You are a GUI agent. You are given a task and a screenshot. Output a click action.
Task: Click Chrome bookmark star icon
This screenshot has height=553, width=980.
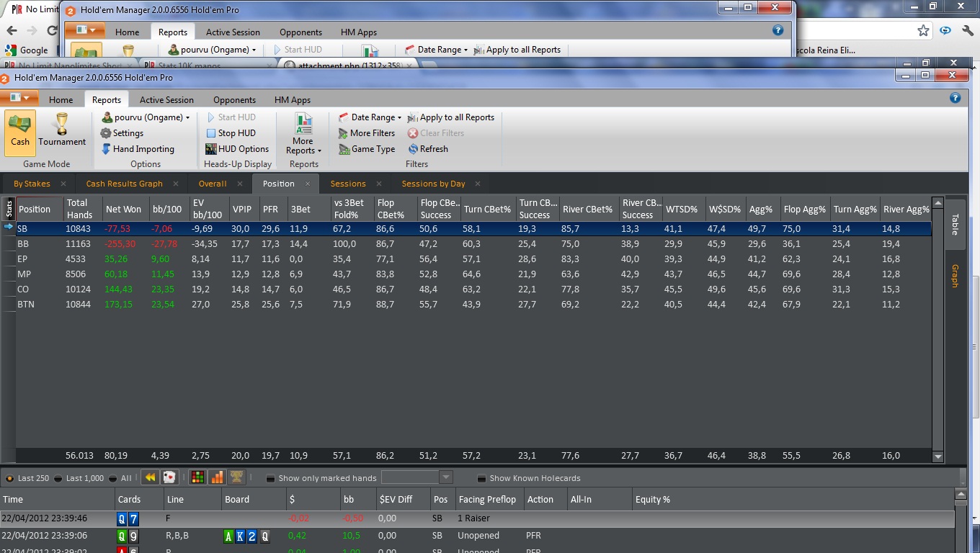[x=923, y=31]
